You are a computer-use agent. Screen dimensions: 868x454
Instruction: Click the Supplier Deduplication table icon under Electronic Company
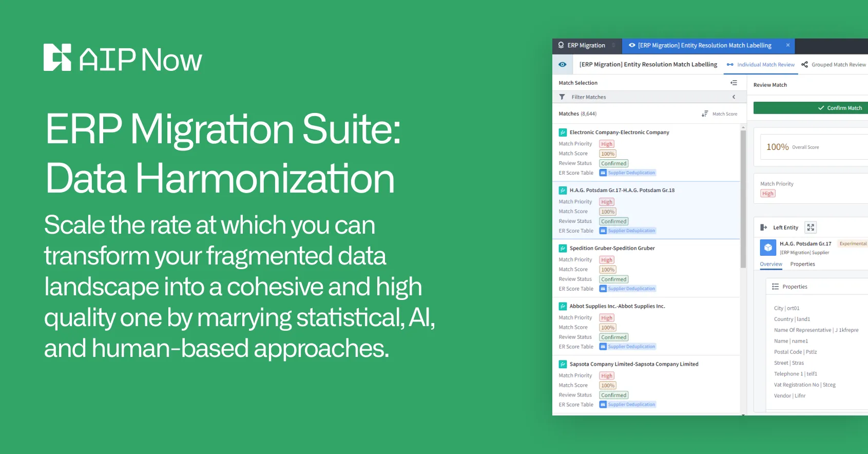(603, 173)
